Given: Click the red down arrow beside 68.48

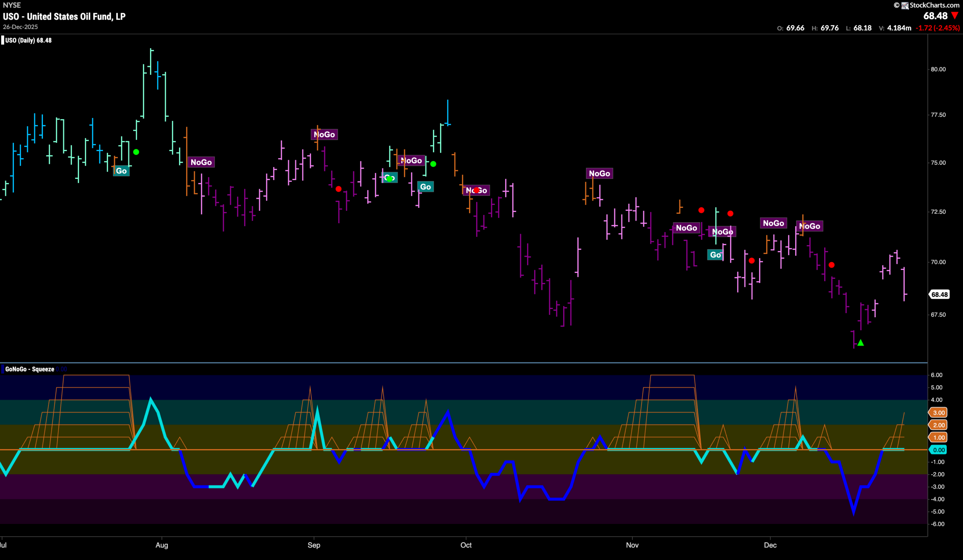Looking at the screenshot, I should (955, 16).
